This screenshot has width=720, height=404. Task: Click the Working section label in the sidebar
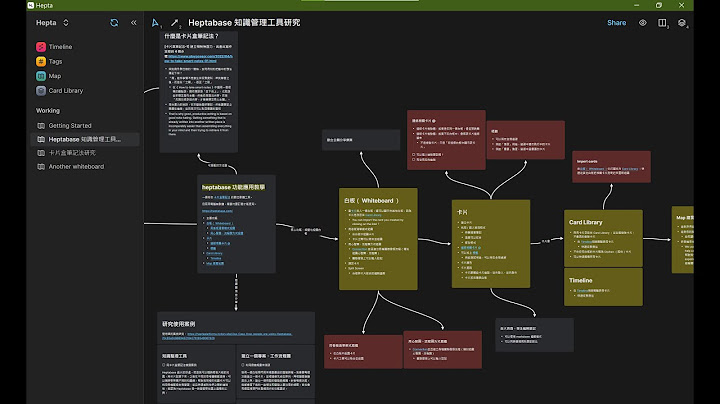click(x=48, y=111)
